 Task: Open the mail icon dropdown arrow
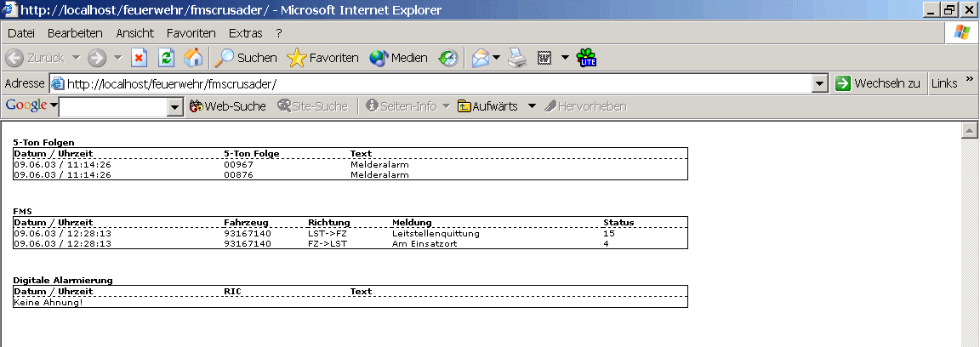pyautogui.click(x=496, y=58)
